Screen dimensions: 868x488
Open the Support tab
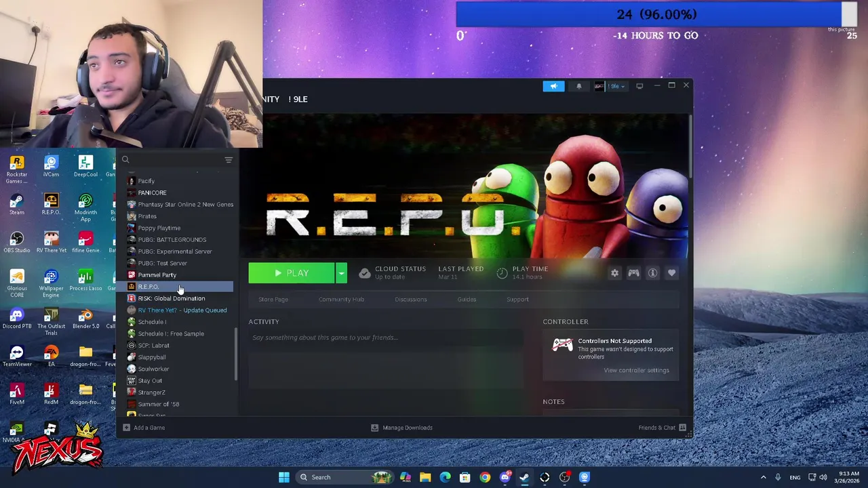click(x=517, y=300)
